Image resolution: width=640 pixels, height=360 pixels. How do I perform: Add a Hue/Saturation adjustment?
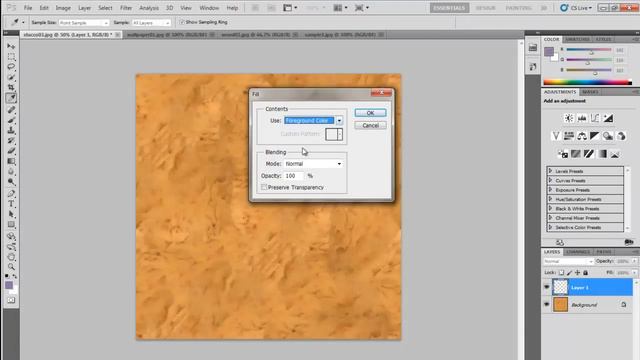coord(569,136)
